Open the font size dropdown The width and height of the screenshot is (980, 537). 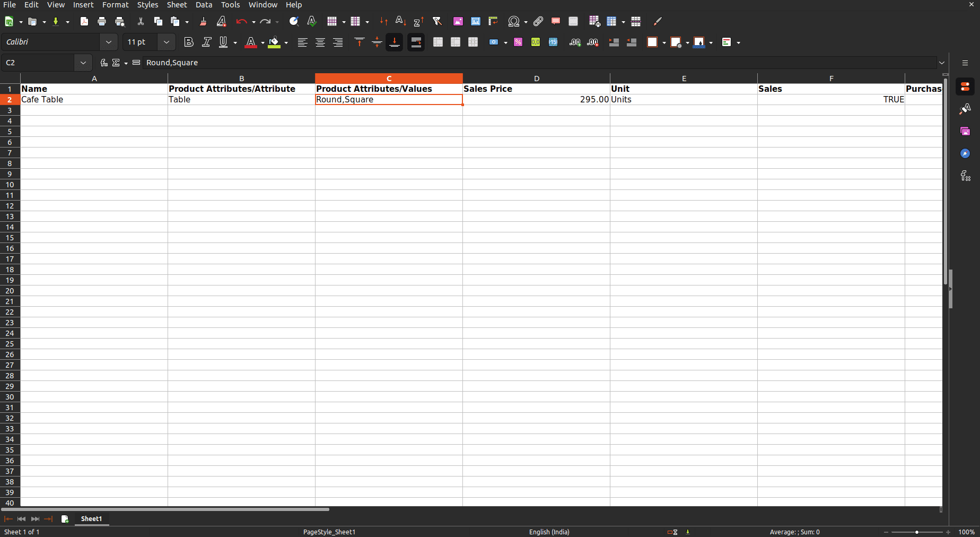166,41
